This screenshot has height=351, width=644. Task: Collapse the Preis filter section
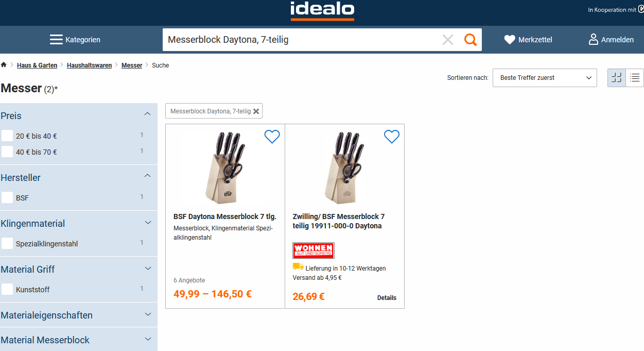click(x=148, y=114)
